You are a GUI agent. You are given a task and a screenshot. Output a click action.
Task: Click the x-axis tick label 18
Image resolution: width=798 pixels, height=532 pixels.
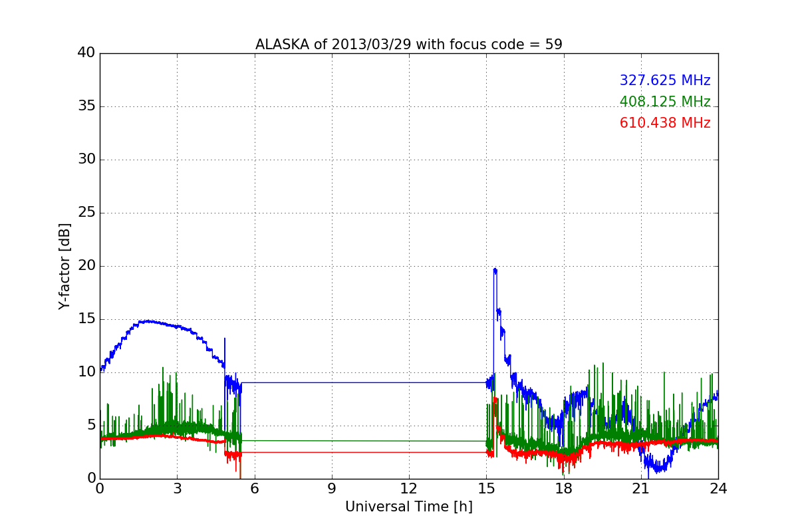(563, 489)
